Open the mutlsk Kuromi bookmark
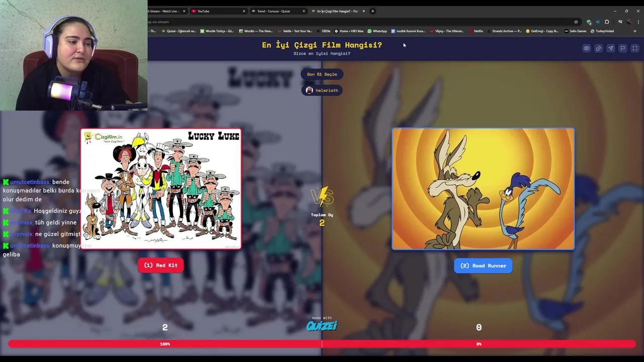This screenshot has height=362, width=644. pos(408,31)
